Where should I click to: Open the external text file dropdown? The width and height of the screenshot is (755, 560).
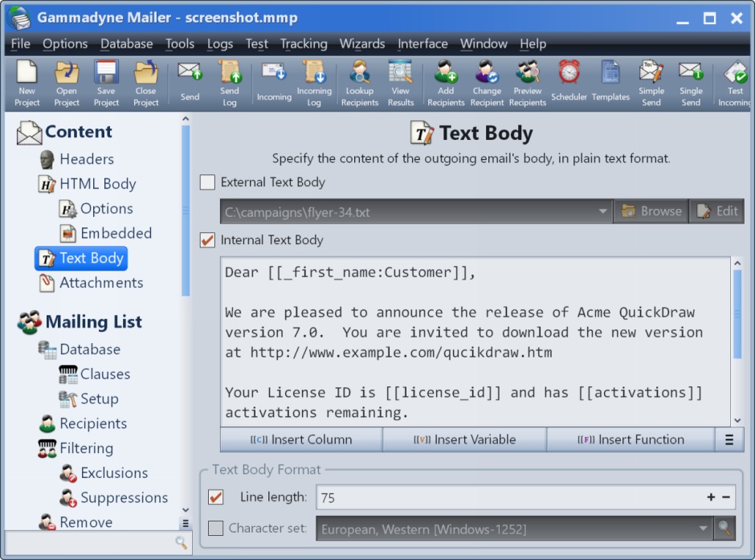[603, 211]
